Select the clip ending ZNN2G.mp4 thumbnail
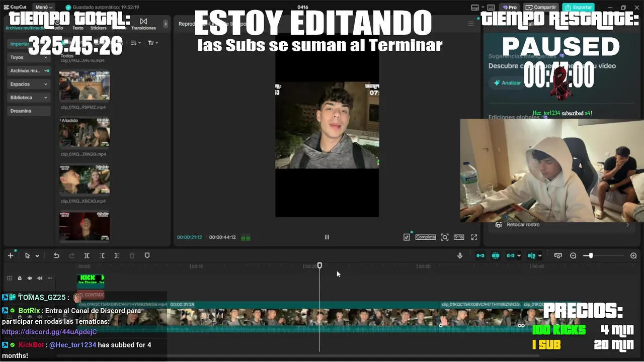644x362 pixels. 85,132
